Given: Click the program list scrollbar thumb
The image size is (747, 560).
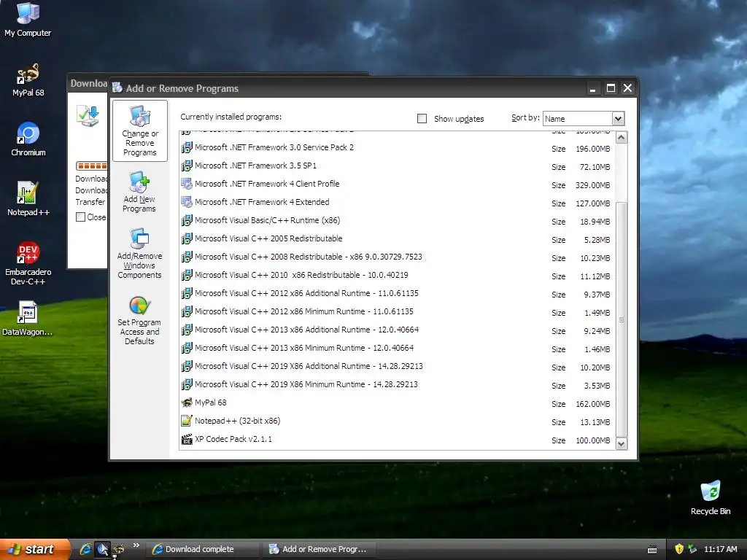Looking at the screenshot, I should tap(622, 319).
